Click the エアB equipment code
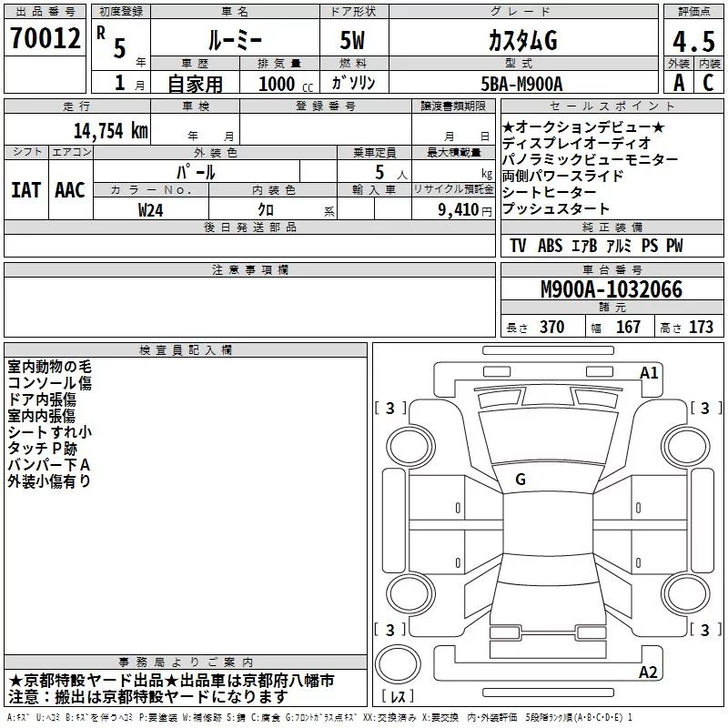728x728 pixels. (584, 246)
